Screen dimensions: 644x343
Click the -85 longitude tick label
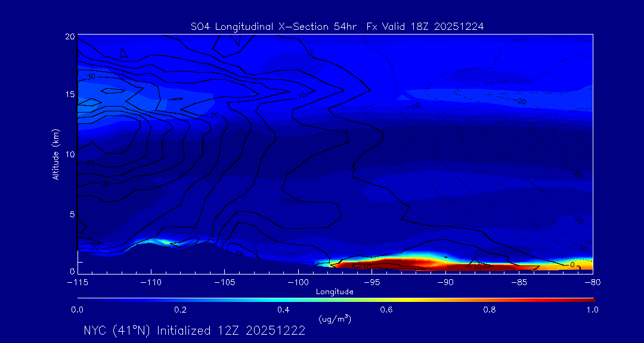click(519, 283)
